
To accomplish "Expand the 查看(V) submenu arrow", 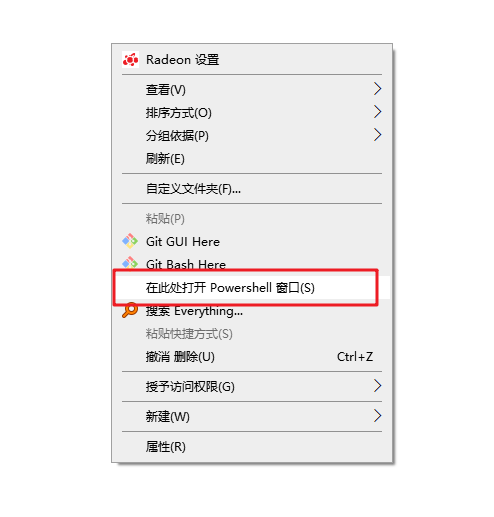I will click(377, 89).
